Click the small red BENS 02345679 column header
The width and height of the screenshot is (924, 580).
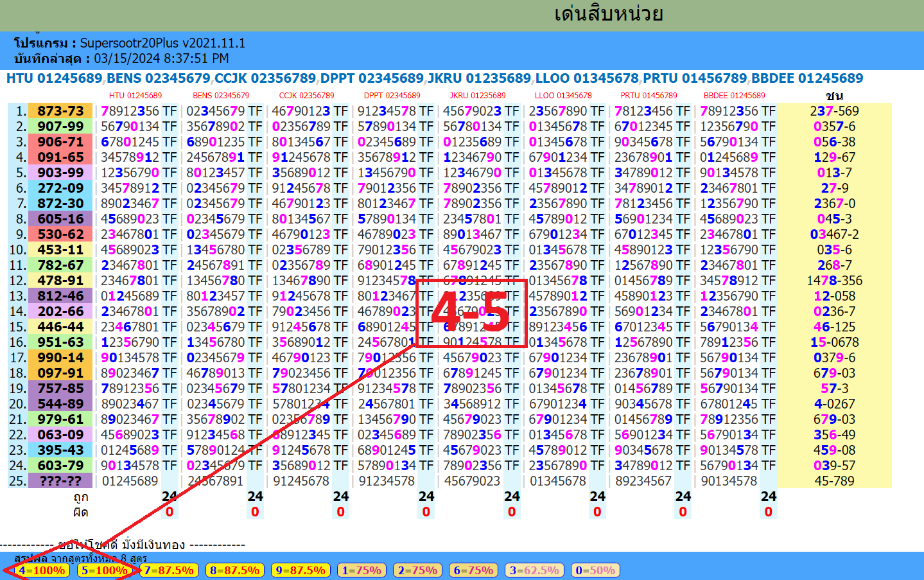[x=221, y=96]
